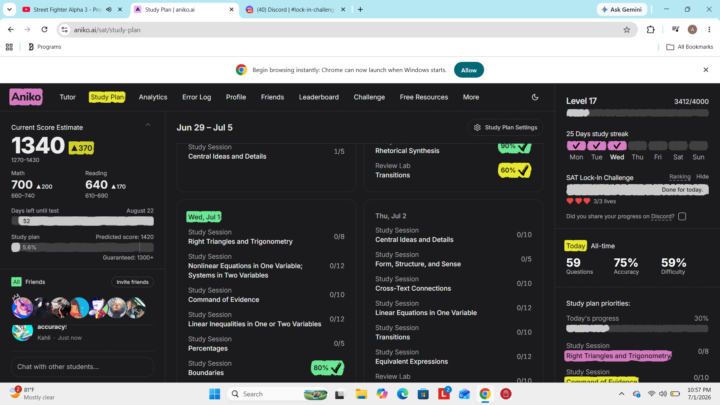Go to the Profile page

[x=236, y=97]
